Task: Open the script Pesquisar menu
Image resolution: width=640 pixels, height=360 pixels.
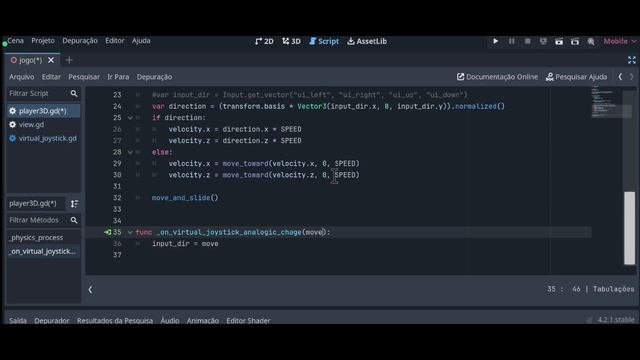Action: click(84, 77)
